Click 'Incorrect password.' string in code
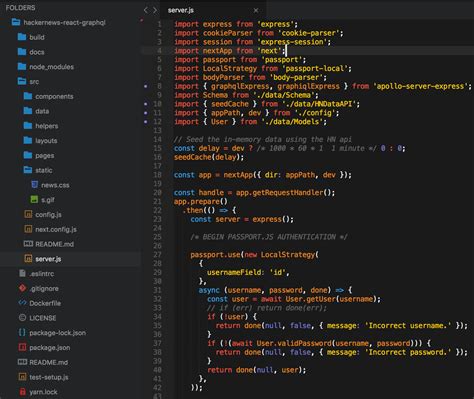This screenshot has height=399, width=474. coord(409,352)
